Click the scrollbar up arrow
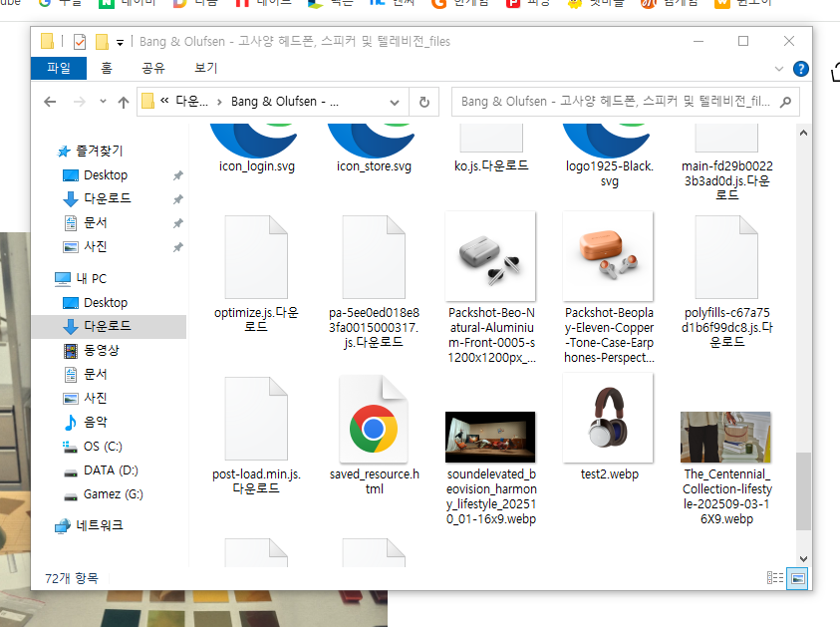This screenshot has height=627, width=840. [803, 133]
